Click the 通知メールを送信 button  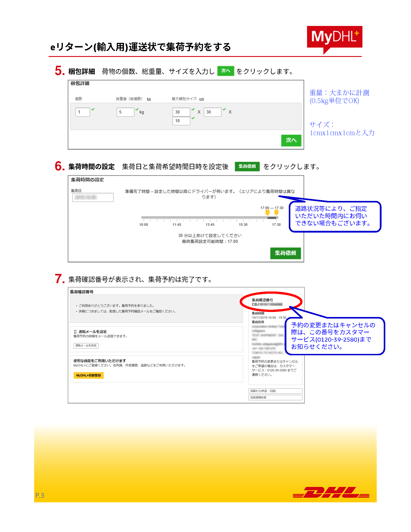[x=86, y=345]
